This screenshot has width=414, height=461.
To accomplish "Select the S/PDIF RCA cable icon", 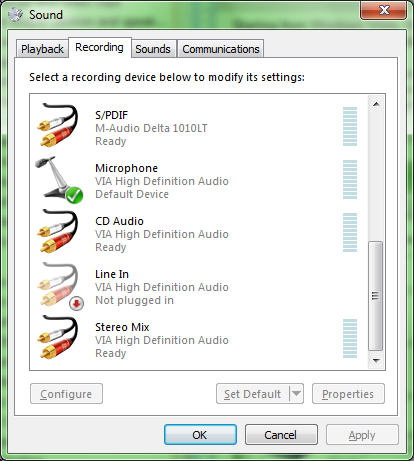I will pyautogui.click(x=57, y=125).
